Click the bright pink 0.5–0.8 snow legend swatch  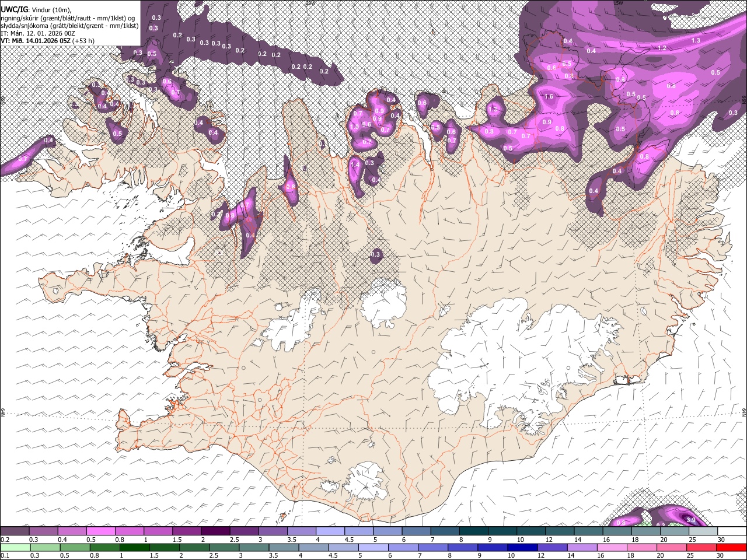[x=101, y=531]
